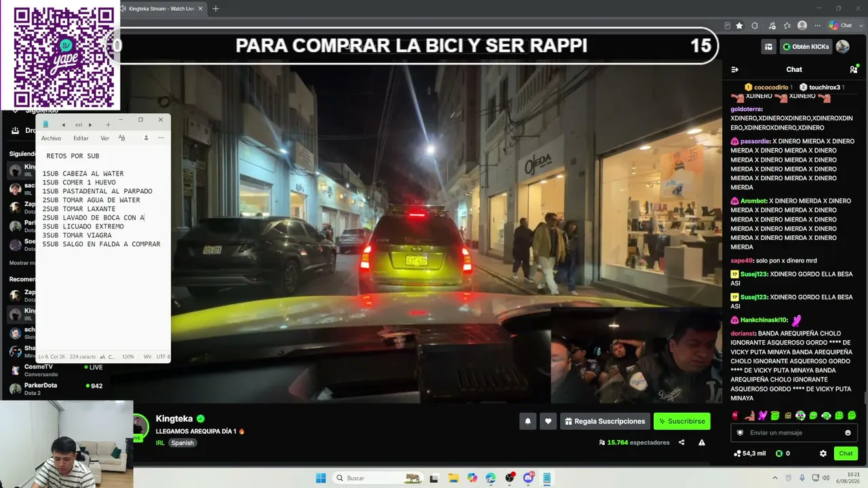Collapse the chat panel with arrow icon

(734, 70)
